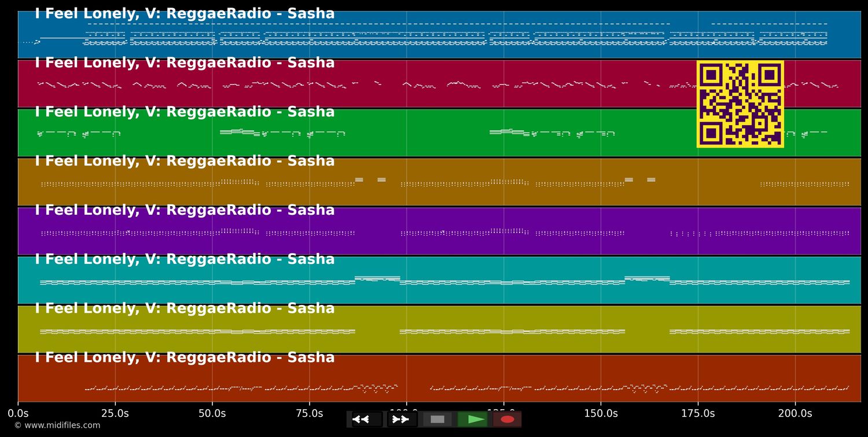
Task: Click the fast-forward playback button
Action: pyautogui.click(x=402, y=419)
